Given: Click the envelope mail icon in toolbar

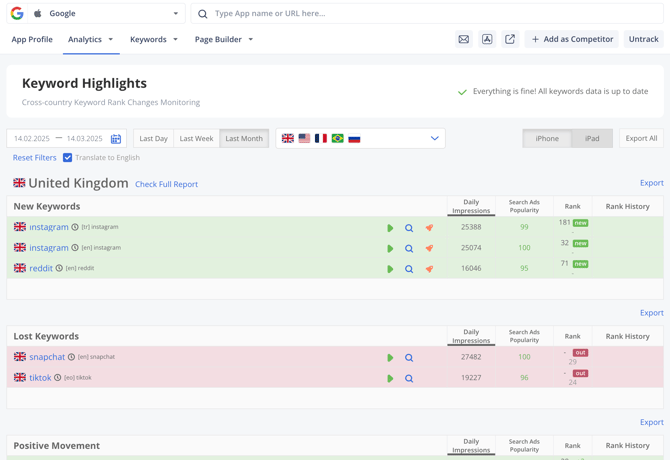Looking at the screenshot, I should point(464,39).
